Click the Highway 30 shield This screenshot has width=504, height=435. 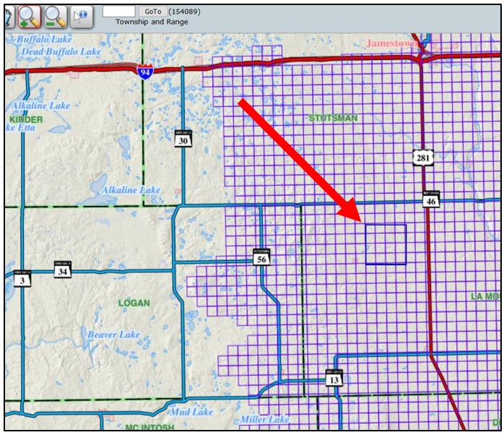183,139
